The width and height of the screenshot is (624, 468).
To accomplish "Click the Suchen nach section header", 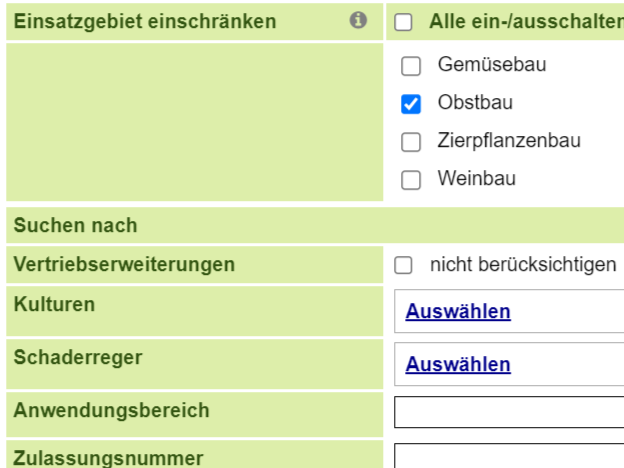I will pyautogui.click(x=76, y=225).
